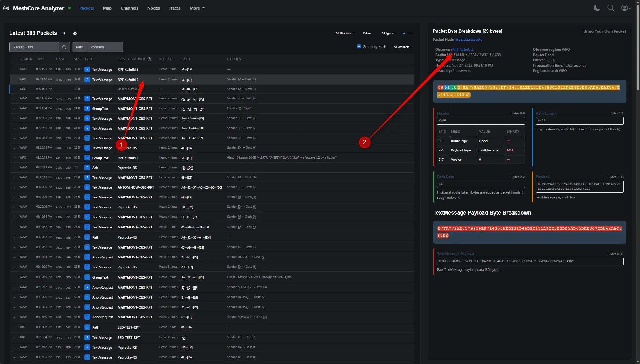The image size is (640, 364).
Task: Focus the Path contains input field
Action: [105, 47]
